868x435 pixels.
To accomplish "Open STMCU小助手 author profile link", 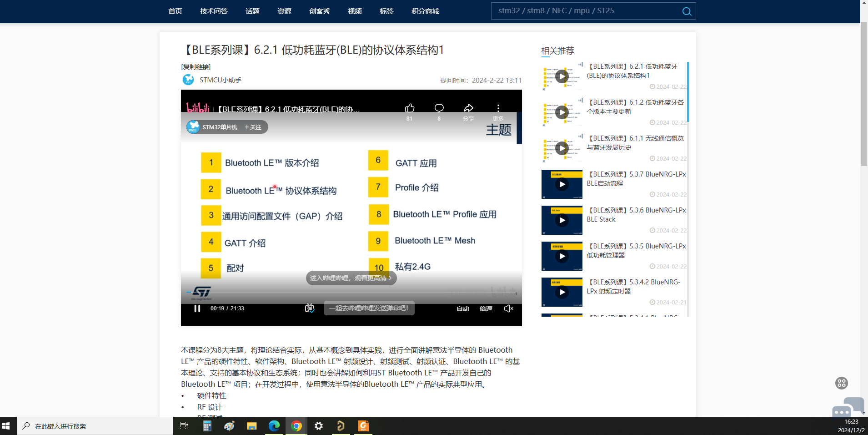I will tap(221, 80).
